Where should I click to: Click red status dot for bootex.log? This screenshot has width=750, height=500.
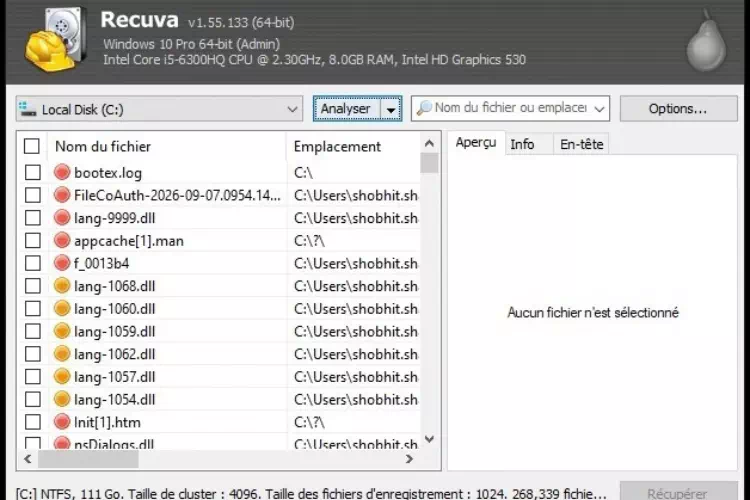click(x=62, y=172)
